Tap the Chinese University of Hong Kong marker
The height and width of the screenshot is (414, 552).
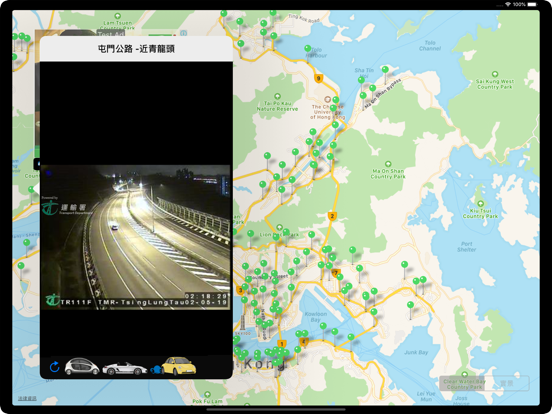tap(327, 99)
